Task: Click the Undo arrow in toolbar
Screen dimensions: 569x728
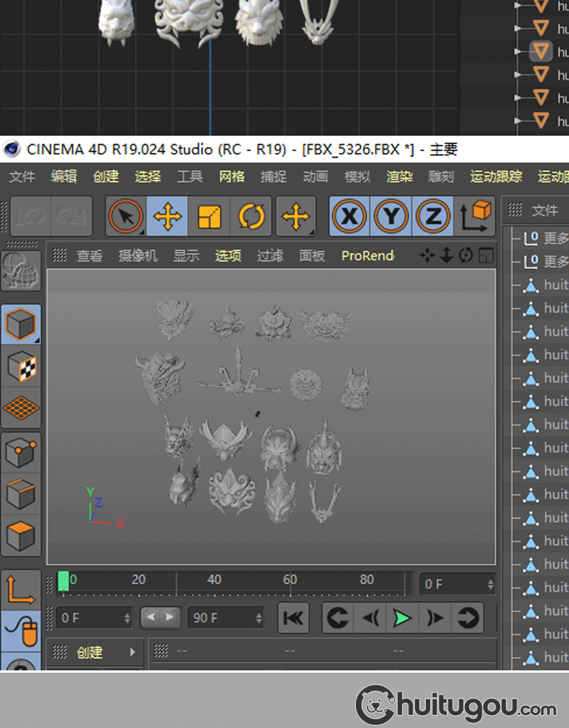Action: click(30, 216)
